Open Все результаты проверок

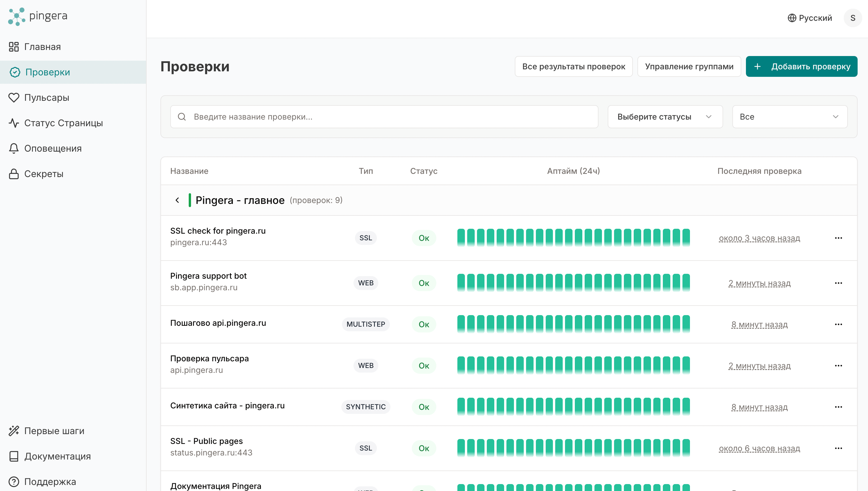[573, 66]
